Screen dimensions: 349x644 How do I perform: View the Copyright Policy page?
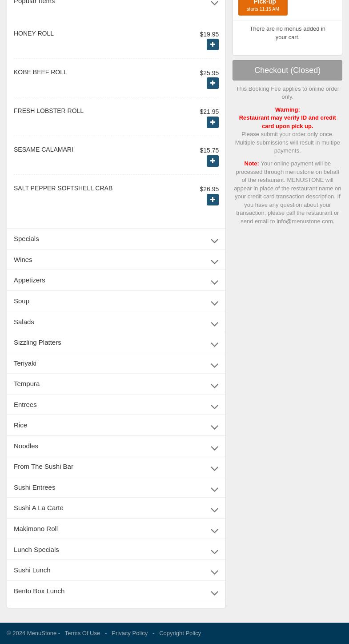[x=180, y=633]
